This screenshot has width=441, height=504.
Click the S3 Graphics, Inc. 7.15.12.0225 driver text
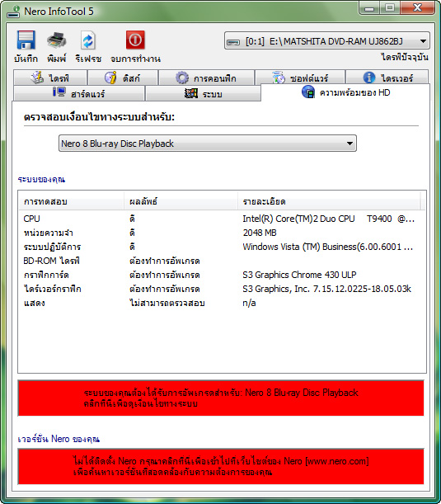326,289
